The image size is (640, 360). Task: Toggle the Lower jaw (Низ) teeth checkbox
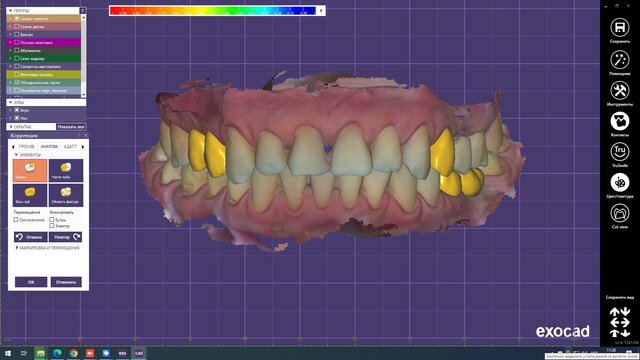[x=17, y=118]
